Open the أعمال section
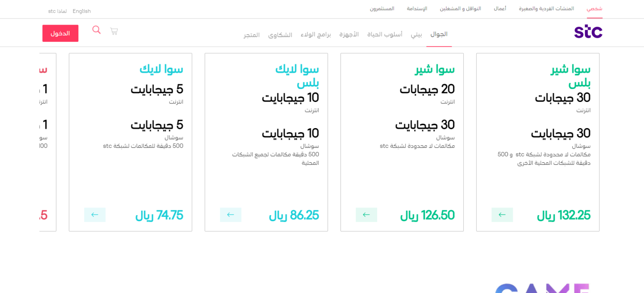 pyautogui.click(x=500, y=8)
